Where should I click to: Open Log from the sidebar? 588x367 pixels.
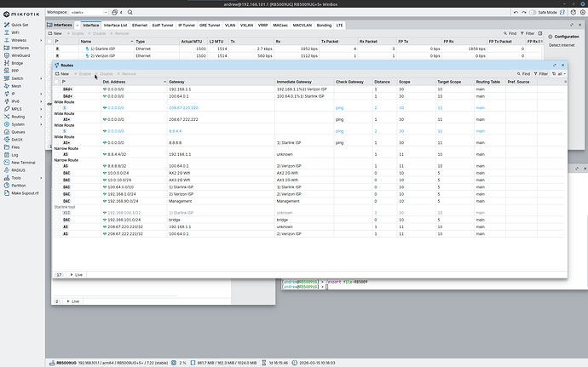click(14, 155)
